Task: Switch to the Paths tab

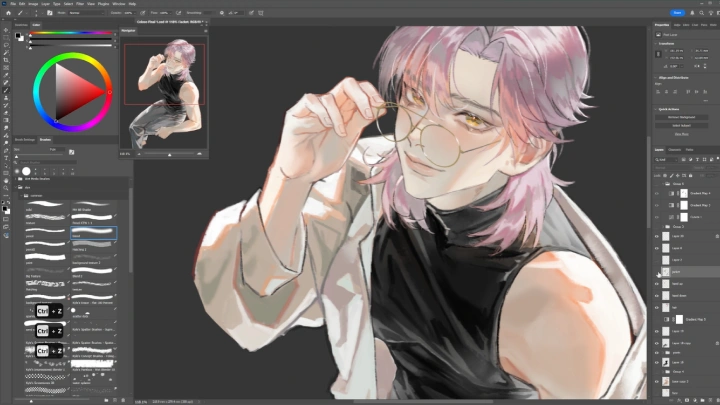Action: [x=689, y=150]
